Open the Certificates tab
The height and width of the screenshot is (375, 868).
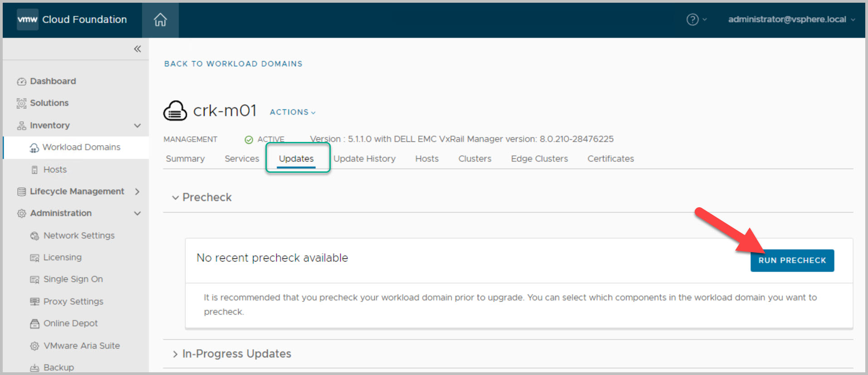[610, 159]
